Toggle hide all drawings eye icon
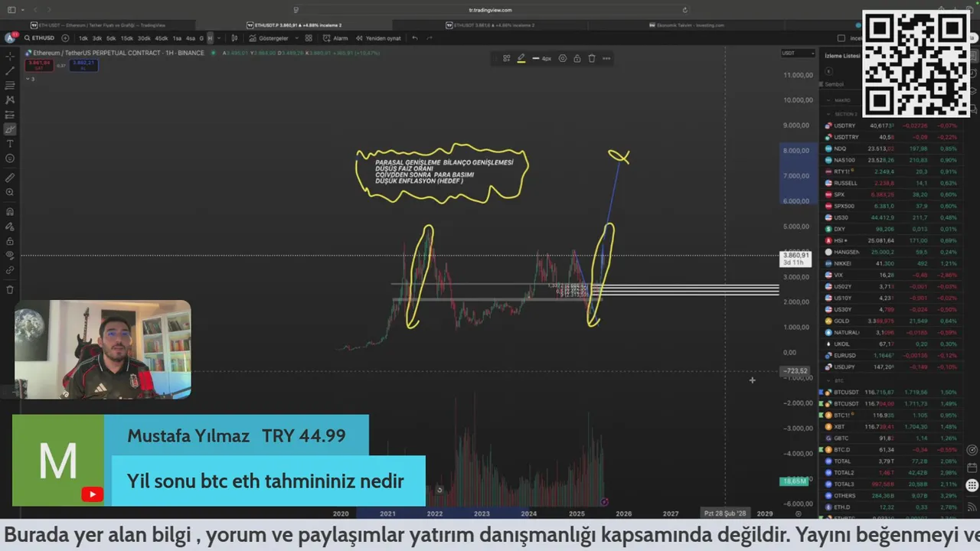Screen dimensions: 980x551 10,255
